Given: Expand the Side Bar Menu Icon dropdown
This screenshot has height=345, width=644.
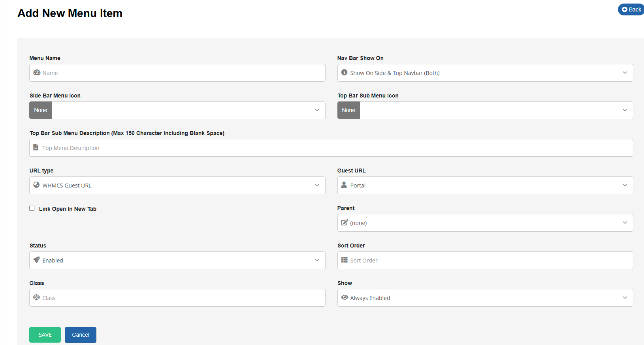Looking at the screenshot, I should tap(188, 111).
